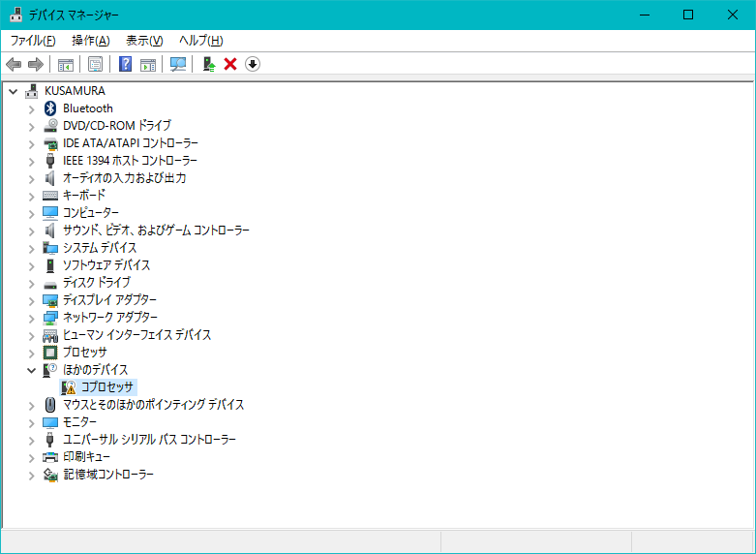Select the ディスク ドライブ label
Screen dimensions: 756x554
[97, 282]
